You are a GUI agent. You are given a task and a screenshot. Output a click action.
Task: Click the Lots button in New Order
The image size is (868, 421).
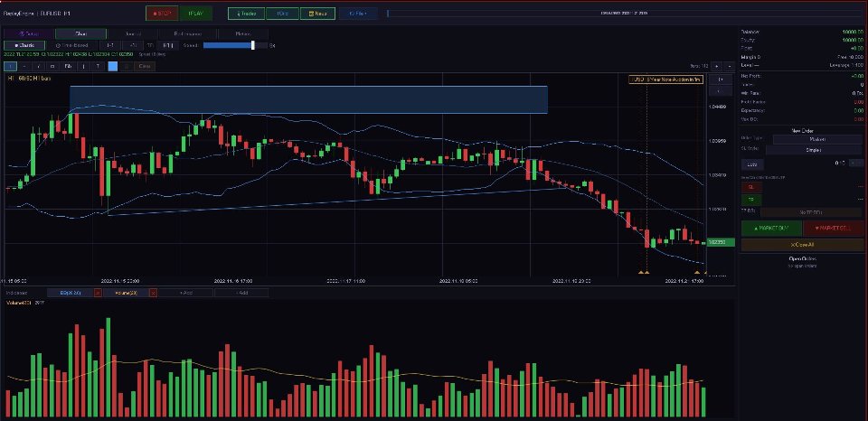pyautogui.click(x=752, y=164)
